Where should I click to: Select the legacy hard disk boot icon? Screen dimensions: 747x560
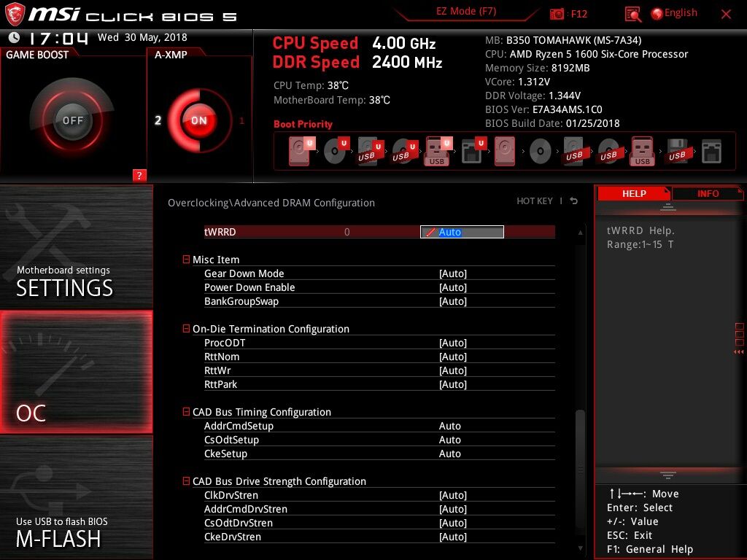[505, 152]
